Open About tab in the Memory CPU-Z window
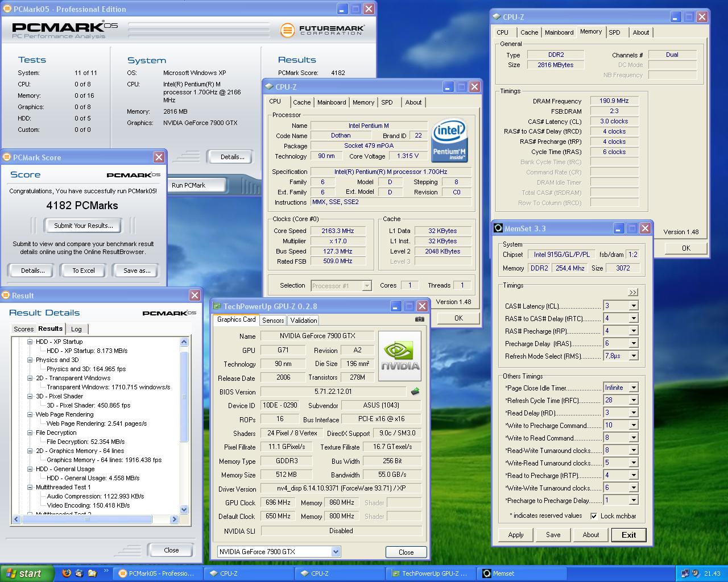The image size is (728, 582). coord(640,32)
